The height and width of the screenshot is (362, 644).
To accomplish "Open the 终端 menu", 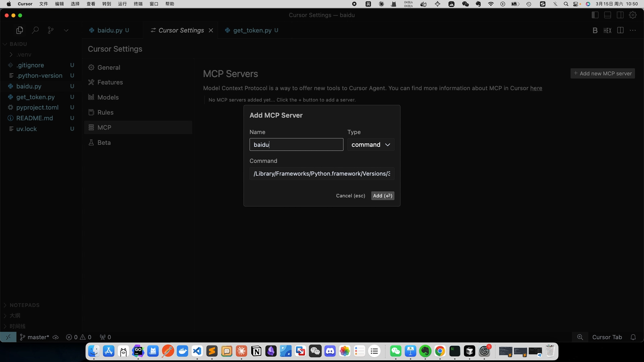I will point(138,4).
